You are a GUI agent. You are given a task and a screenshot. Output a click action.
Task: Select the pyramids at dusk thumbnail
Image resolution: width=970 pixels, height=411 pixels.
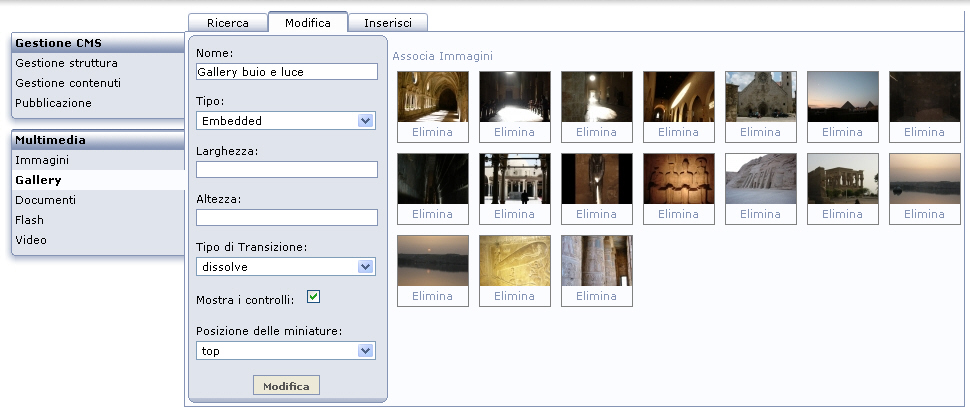point(843,97)
